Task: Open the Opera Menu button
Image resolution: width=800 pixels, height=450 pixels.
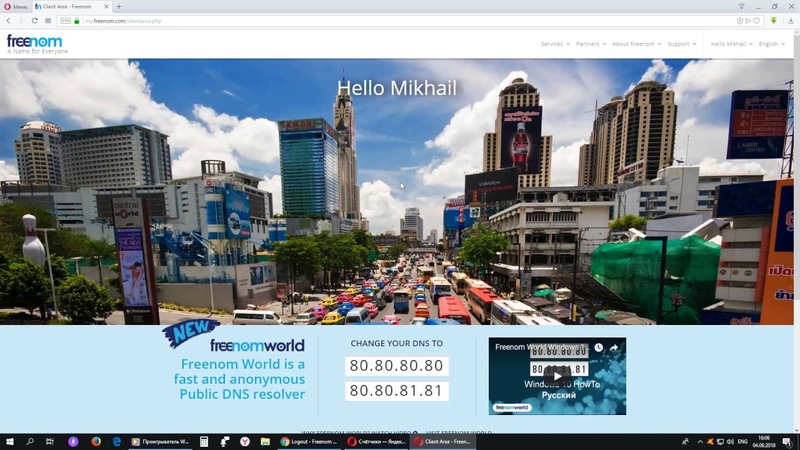Action: coord(15,7)
